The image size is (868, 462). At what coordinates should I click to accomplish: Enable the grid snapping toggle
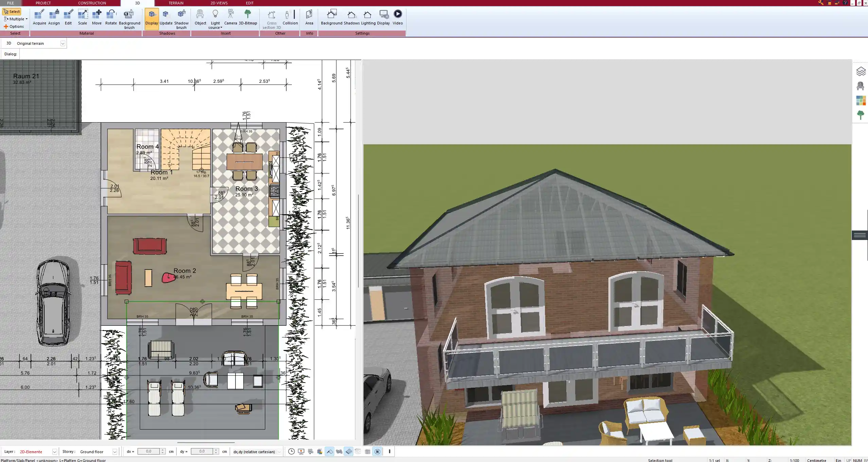pos(368,451)
